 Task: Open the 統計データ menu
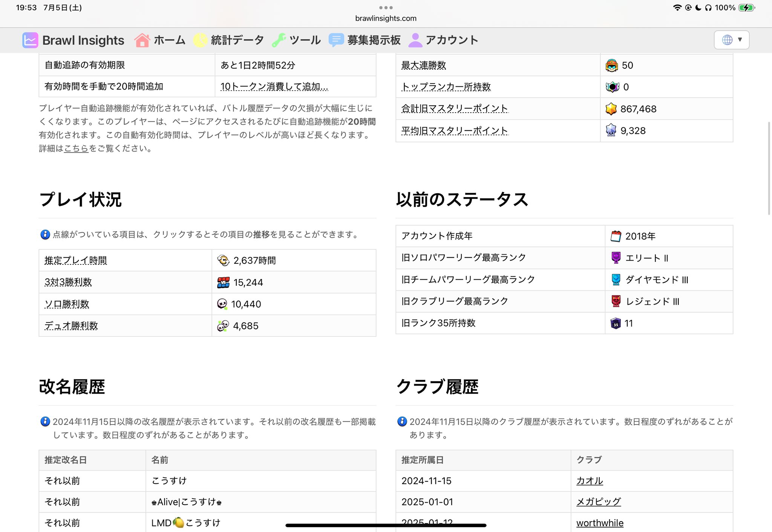point(228,40)
